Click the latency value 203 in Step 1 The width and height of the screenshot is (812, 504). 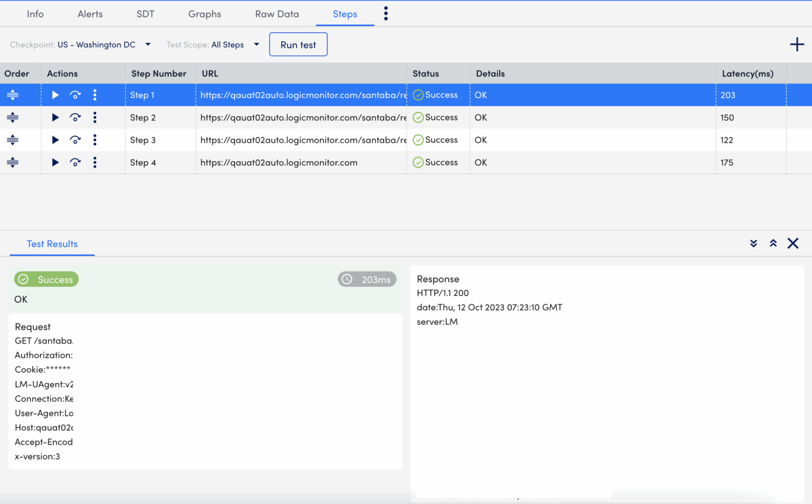click(728, 95)
